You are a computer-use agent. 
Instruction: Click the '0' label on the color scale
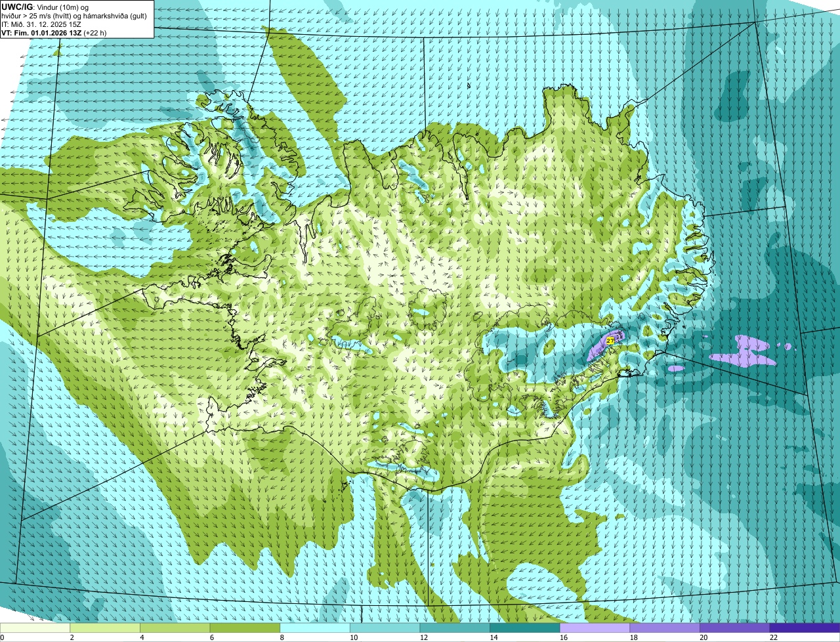click(x=2, y=637)
